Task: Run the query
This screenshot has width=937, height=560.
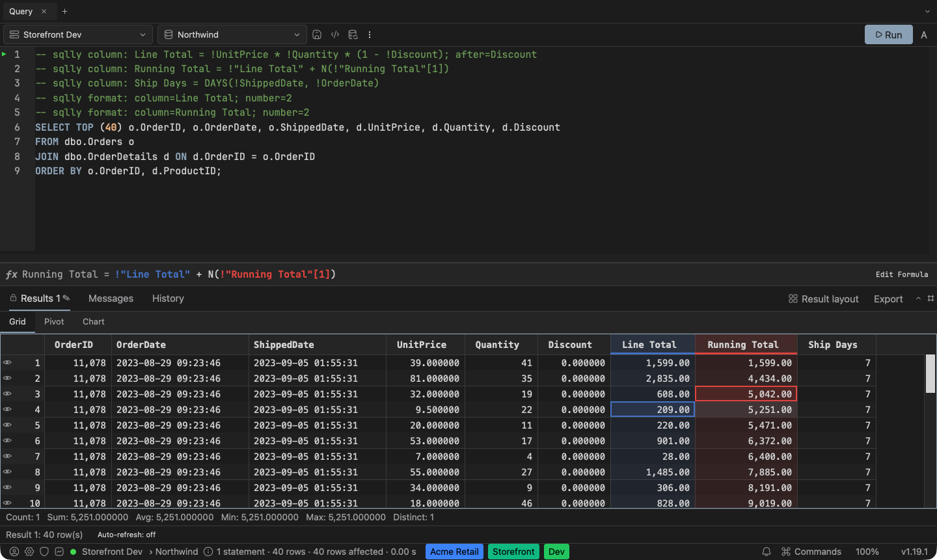Action: [889, 34]
